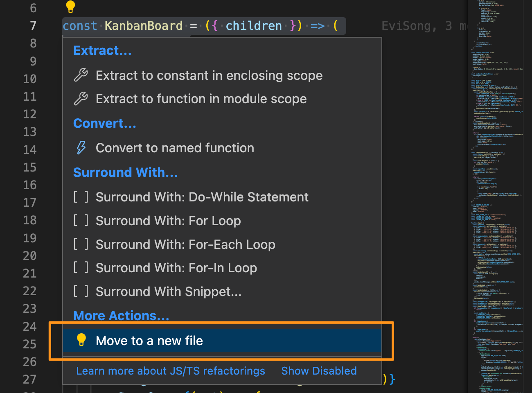532x393 pixels.
Task: Click snippet bracket icon beside For Loop
Action: pyautogui.click(x=81, y=221)
